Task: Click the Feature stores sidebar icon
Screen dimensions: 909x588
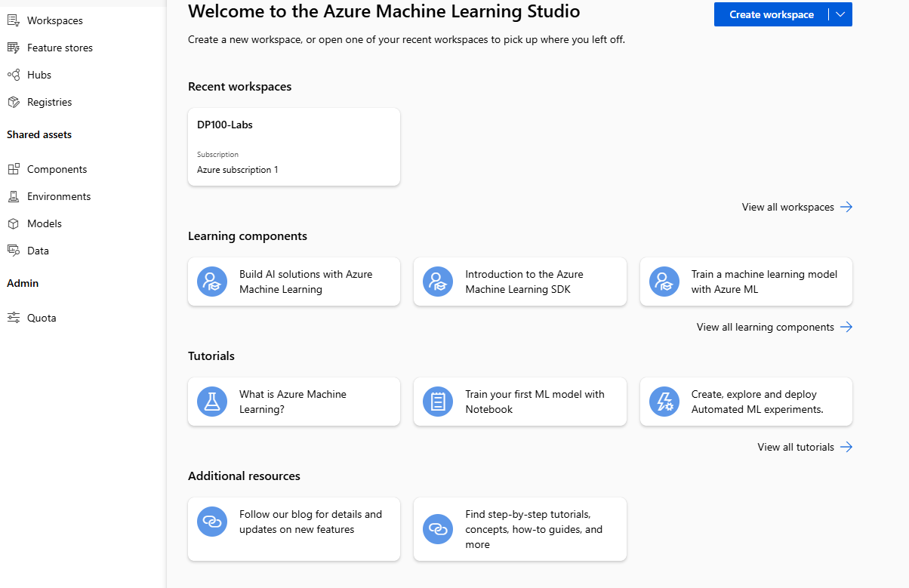Action: pyautogui.click(x=13, y=48)
